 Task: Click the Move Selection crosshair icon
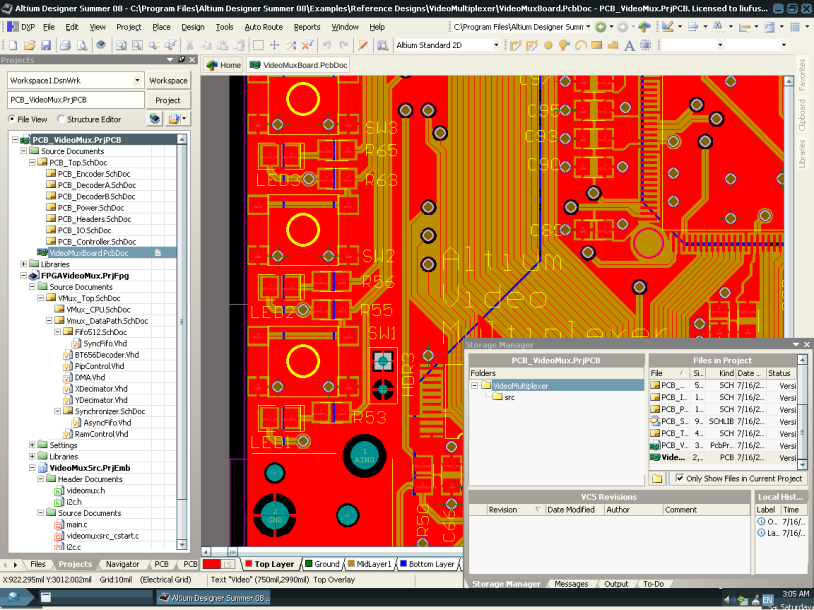click(x=274, y=46)
